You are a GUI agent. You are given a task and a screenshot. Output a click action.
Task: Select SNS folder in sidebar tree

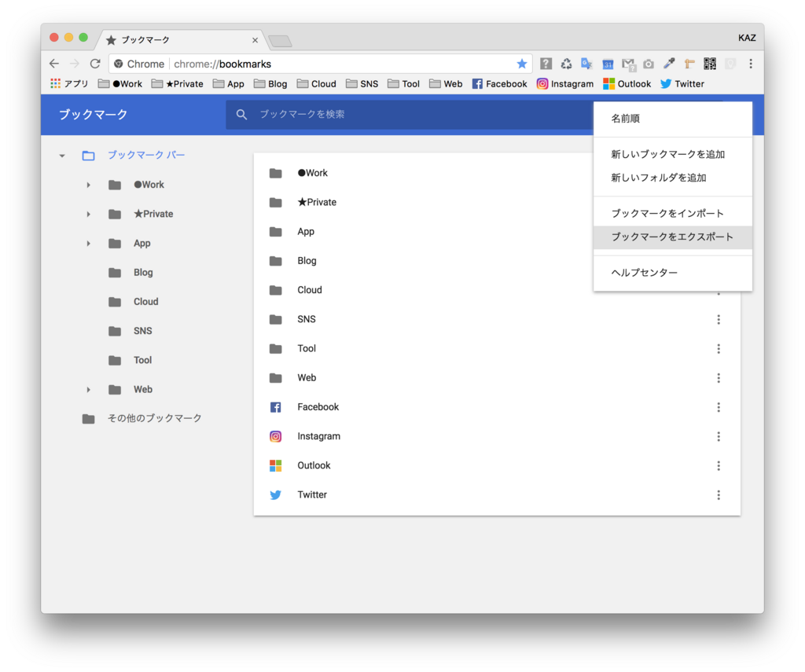(130, 331)
